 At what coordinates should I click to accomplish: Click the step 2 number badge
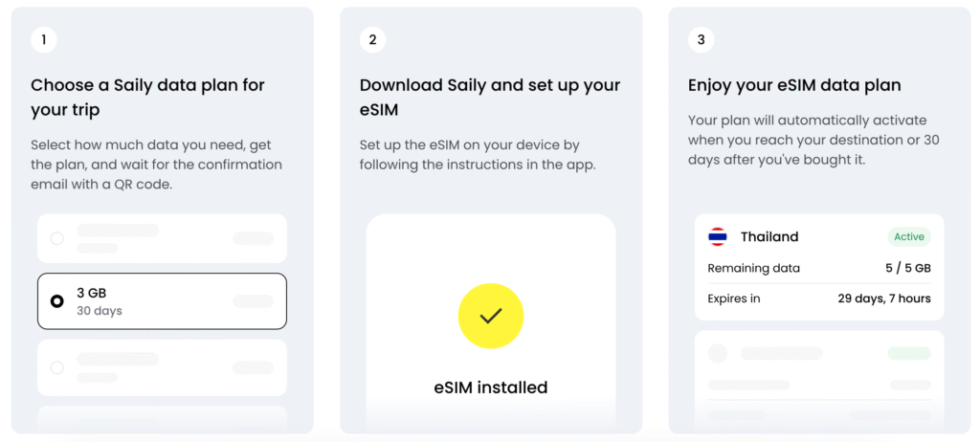click(x=372, y=39)
